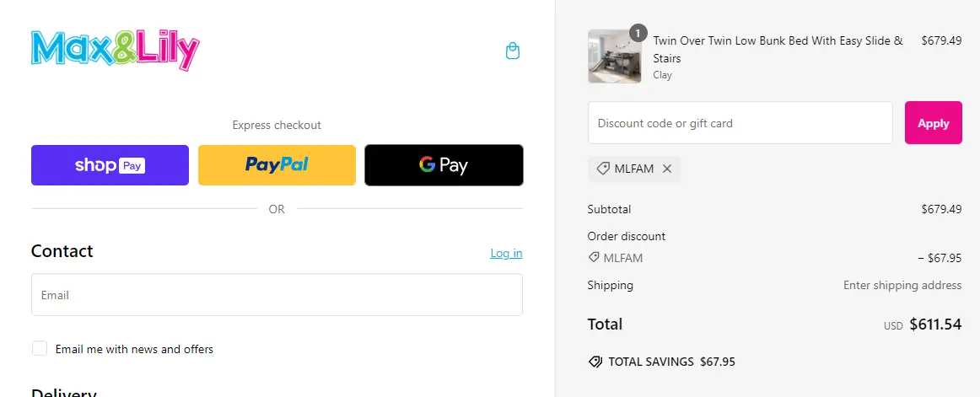
Task: Focus the Email contact field
Action: point(277,295)
